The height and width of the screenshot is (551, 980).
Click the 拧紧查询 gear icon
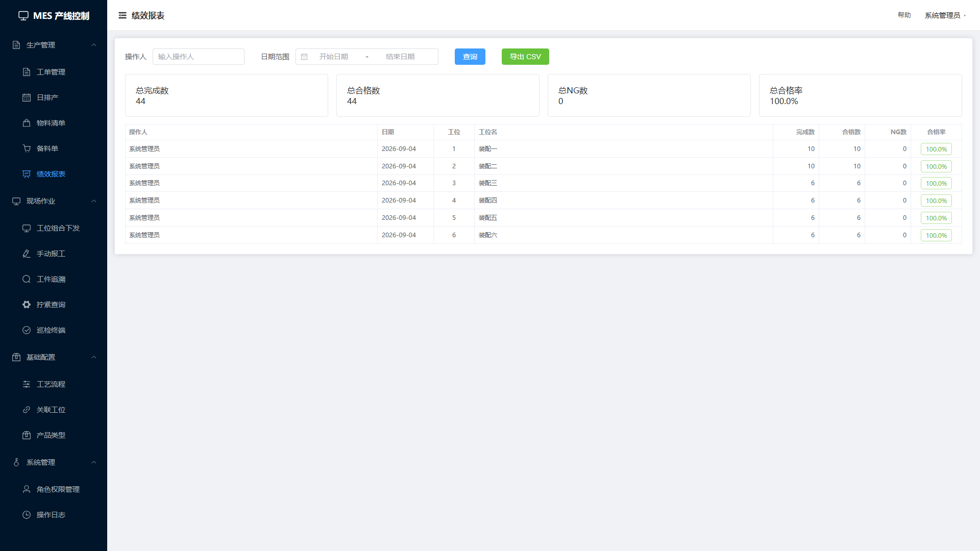(27, 305)
